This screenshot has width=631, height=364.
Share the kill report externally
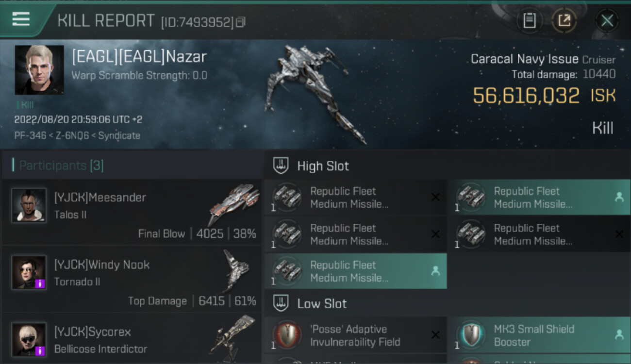click(564, 20)
